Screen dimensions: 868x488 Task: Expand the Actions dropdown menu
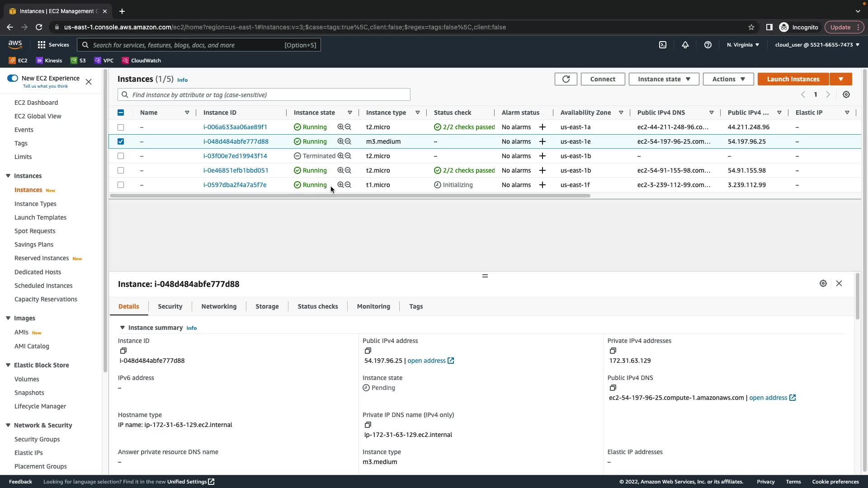(x=728, y=79)
